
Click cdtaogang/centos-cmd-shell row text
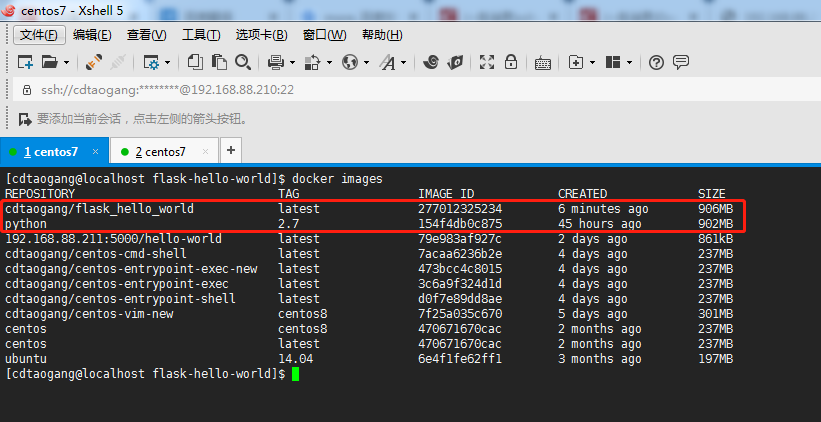point(96,254)
